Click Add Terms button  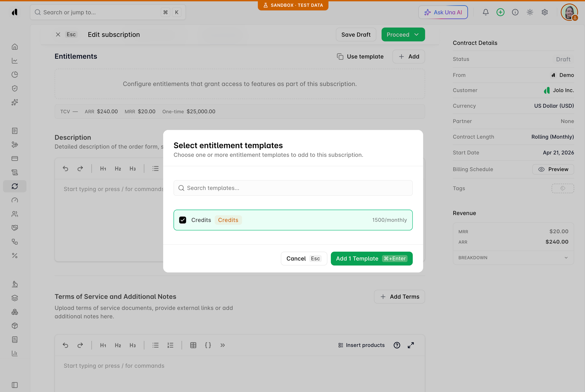[x=399, y=297]
